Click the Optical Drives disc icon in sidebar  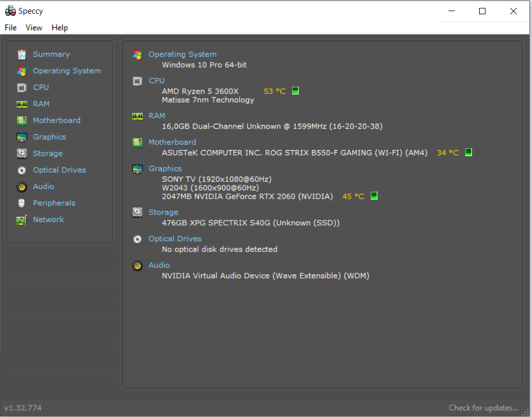[22, 170]
